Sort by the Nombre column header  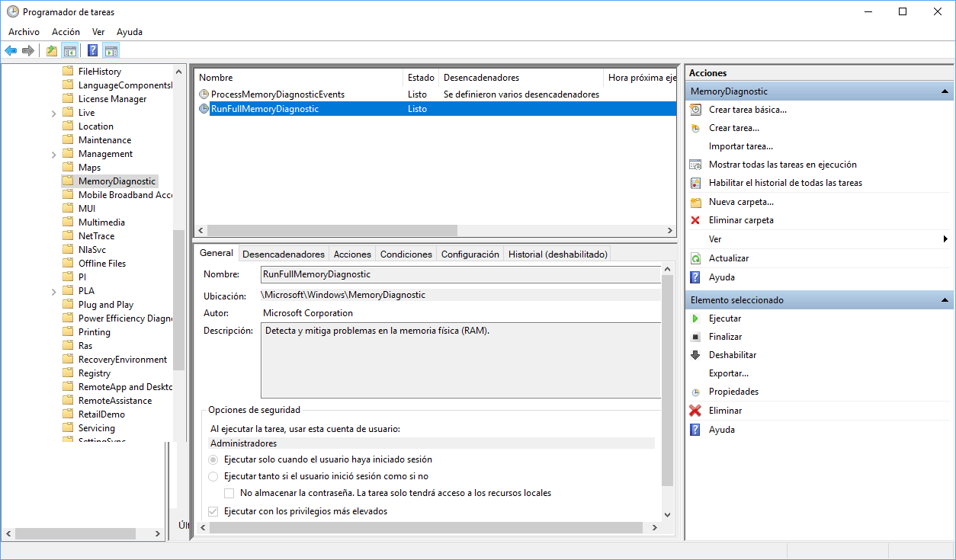[299, 78]
